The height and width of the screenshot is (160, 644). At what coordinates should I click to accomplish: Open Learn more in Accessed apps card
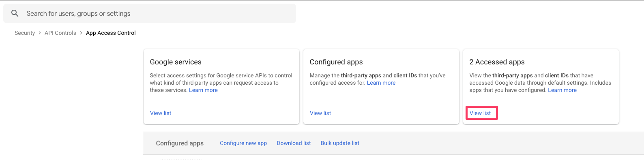coord(562,90)
